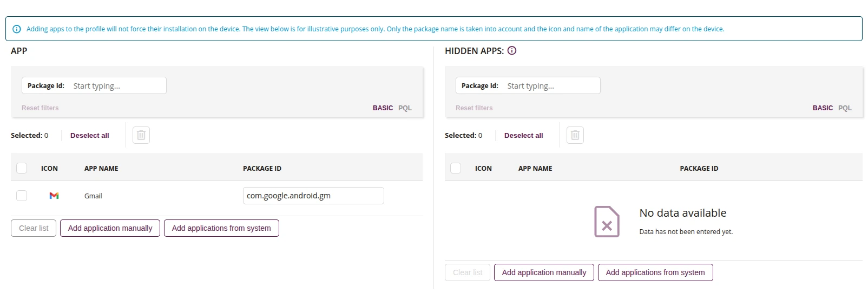The height and width of the screenshot is (300, 868).
Task: Click Add application manually under APP list
Action: coord(110,228)
